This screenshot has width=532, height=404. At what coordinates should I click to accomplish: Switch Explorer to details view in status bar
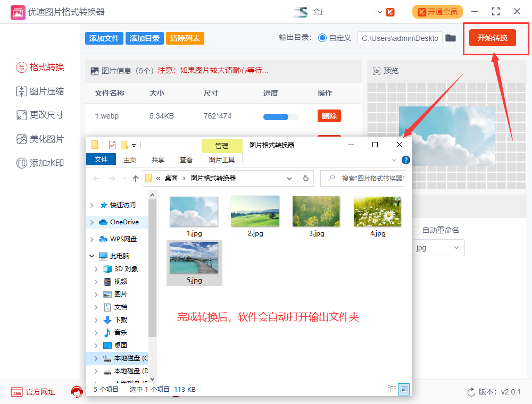392,389
